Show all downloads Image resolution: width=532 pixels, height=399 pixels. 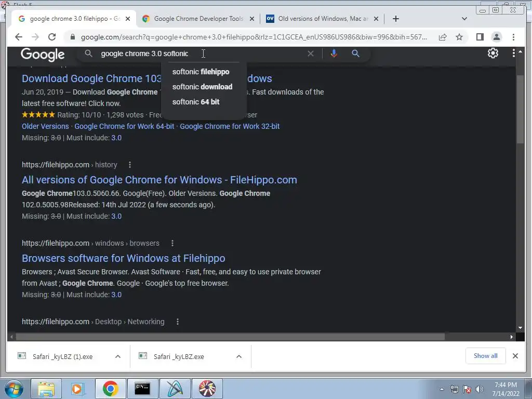pos(486,356)
